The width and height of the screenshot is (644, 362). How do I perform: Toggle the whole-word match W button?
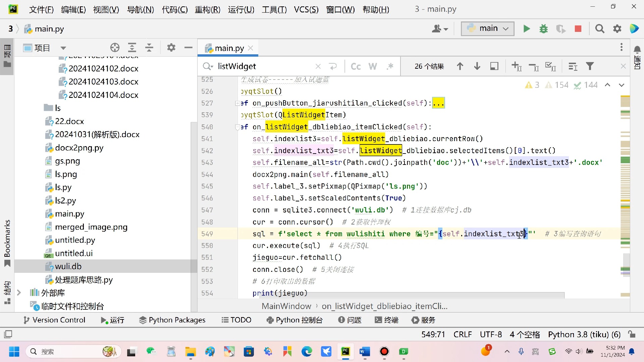373,66
